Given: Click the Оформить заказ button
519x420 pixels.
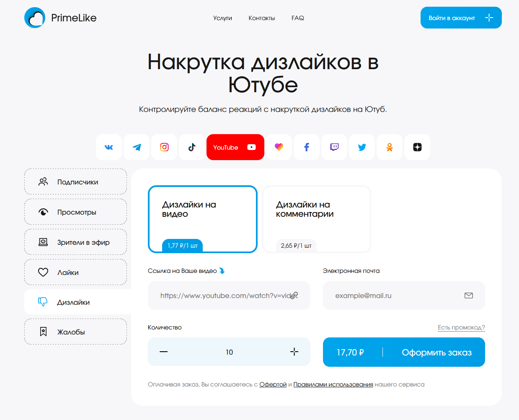Looking at the screenshot, I should [x=404, y=353].
